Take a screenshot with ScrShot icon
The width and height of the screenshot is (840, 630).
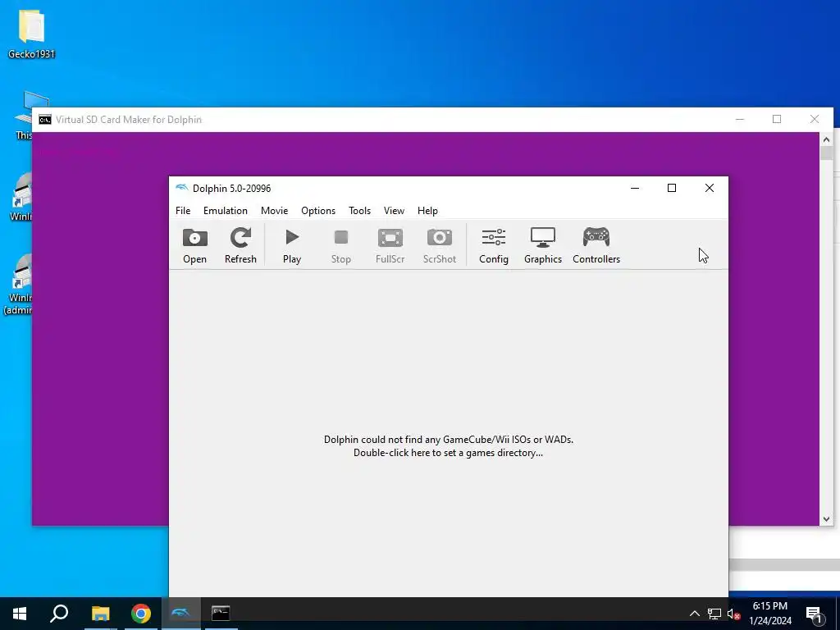(440, 246)
